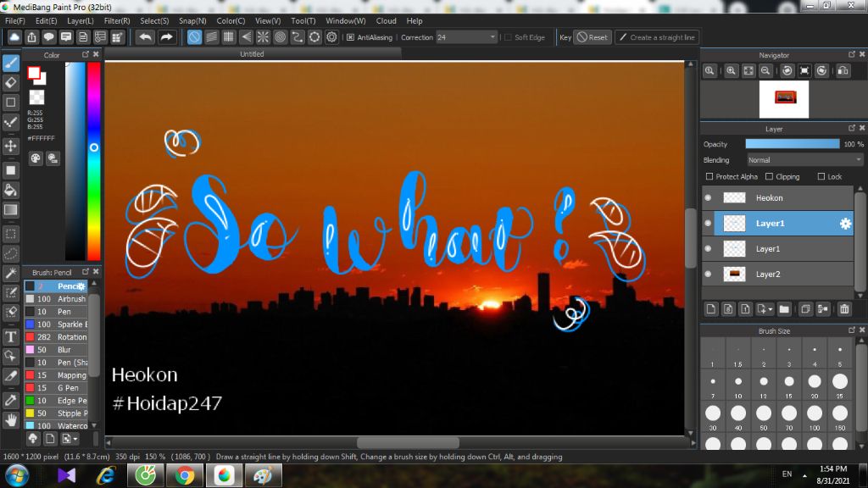Hide the Layer2 layer
Screen dimensions: 868x488
[708, 274]
